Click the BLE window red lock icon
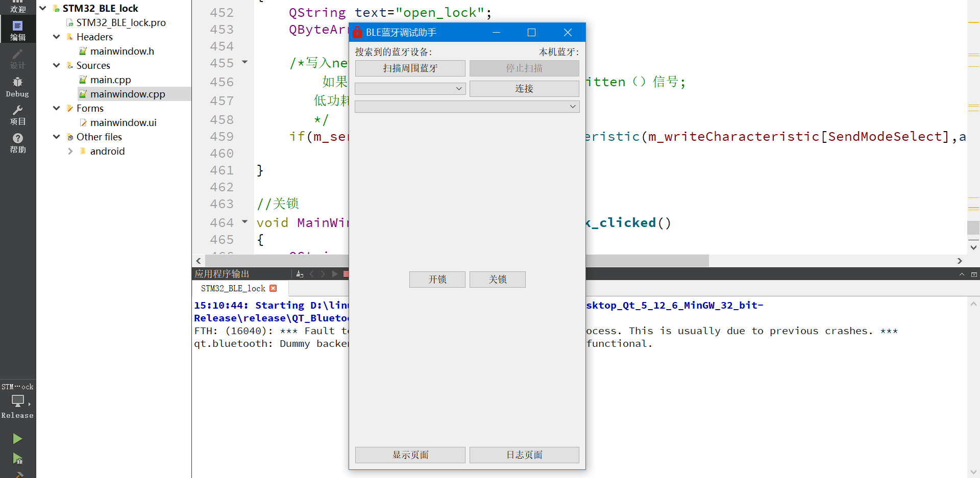 [357, 33]
